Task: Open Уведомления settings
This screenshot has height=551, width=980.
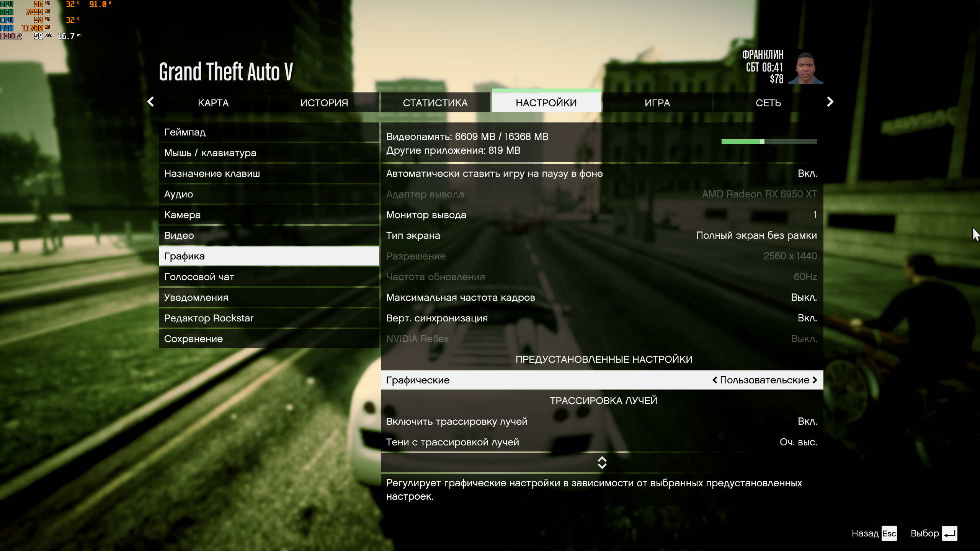Action: [269, 297]
